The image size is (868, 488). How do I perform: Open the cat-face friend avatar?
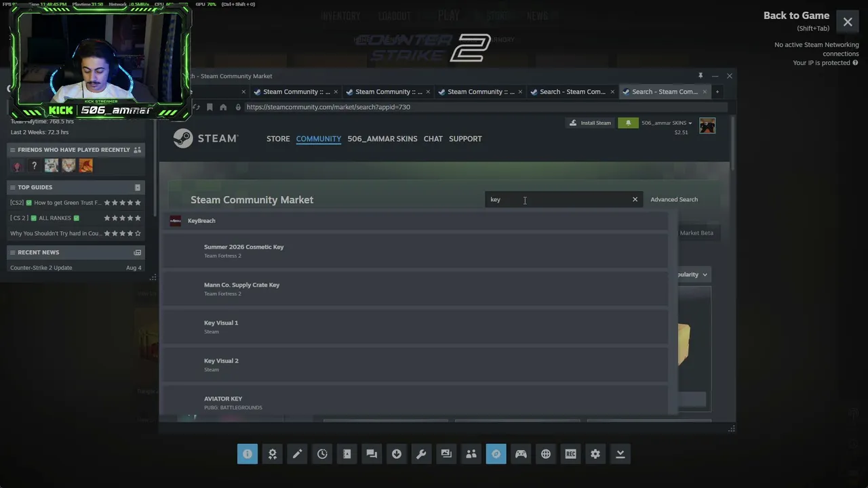pyautogui.click(x=68, y=165)
